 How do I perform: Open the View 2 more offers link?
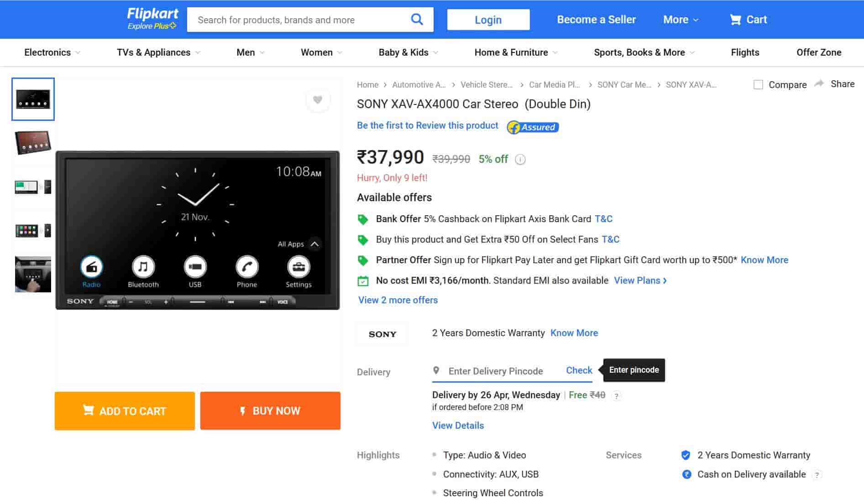[398, 300]
